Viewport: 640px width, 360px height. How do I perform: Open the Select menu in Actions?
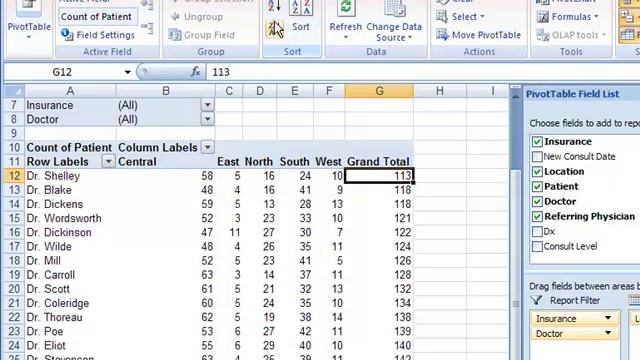[460, 17]
